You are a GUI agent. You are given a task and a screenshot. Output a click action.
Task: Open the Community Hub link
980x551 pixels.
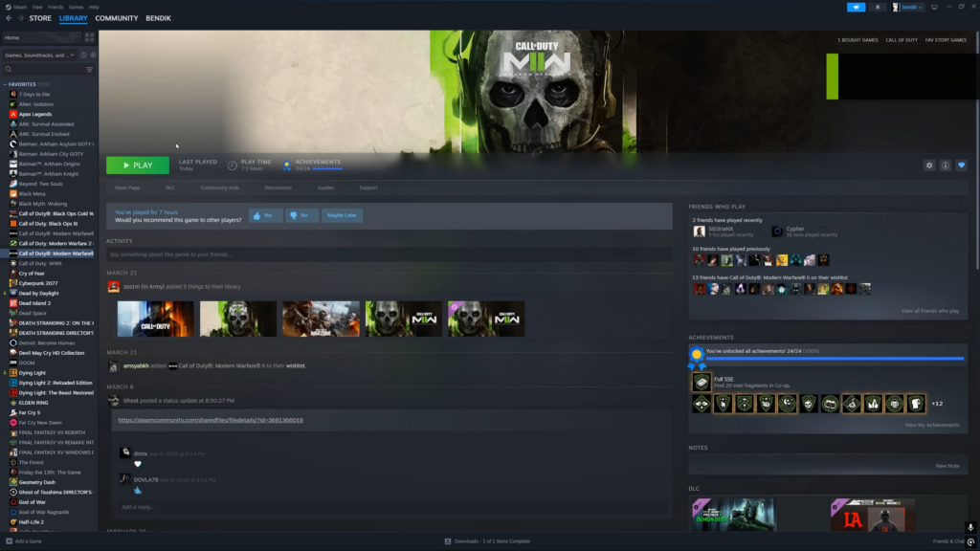pyautogui.click(x=219, y=187)
